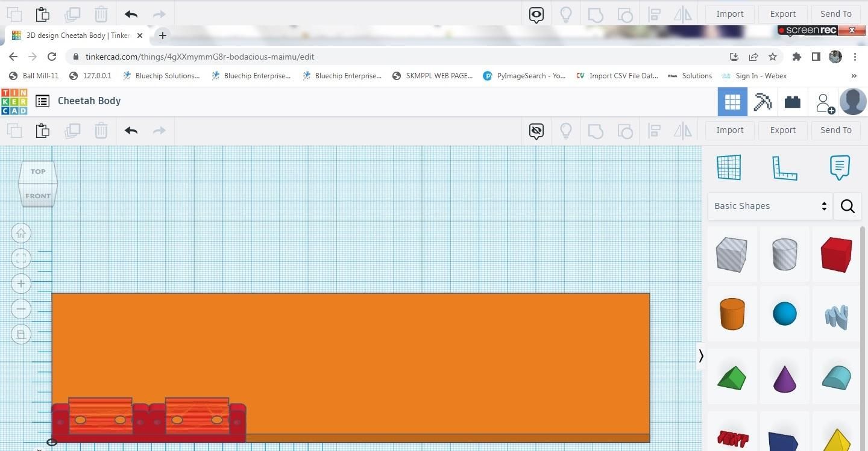Open the Basic Shapes dropdown

click(770, 206)
